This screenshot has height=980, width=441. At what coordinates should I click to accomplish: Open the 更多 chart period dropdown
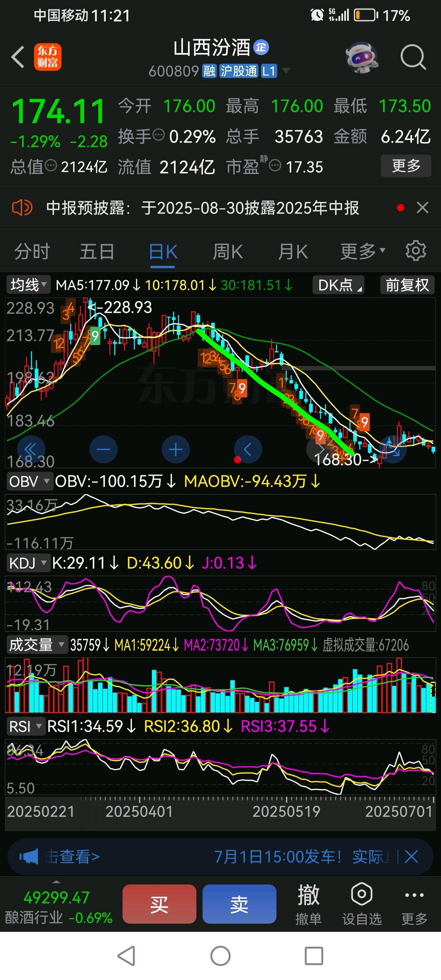pos(363,251)
